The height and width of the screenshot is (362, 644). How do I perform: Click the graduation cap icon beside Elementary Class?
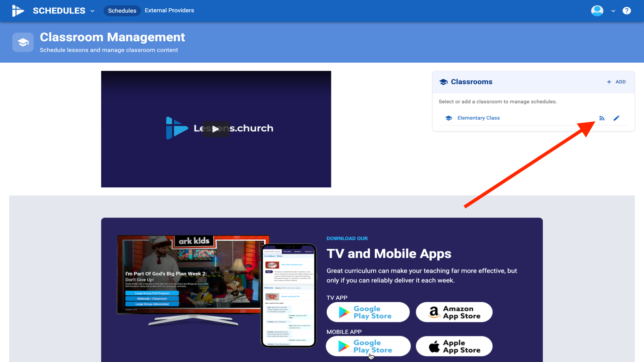point(448,118)
